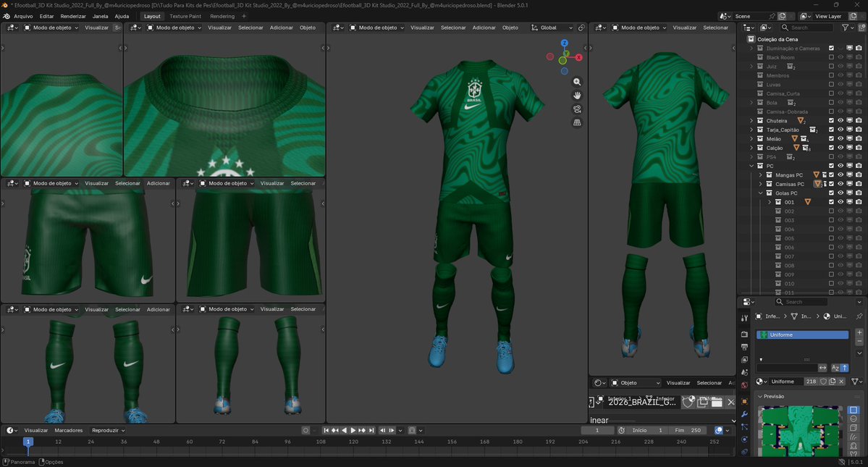868x467 pixels.
Task: Open the Modifiers tab (wrench icon)
Action: click(x=744, y=414)
